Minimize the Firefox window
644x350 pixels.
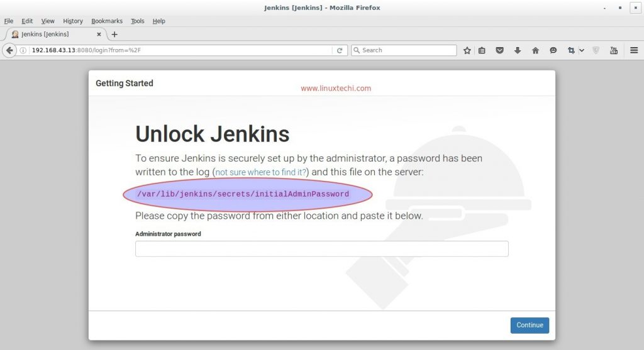(x=604, y=8)
